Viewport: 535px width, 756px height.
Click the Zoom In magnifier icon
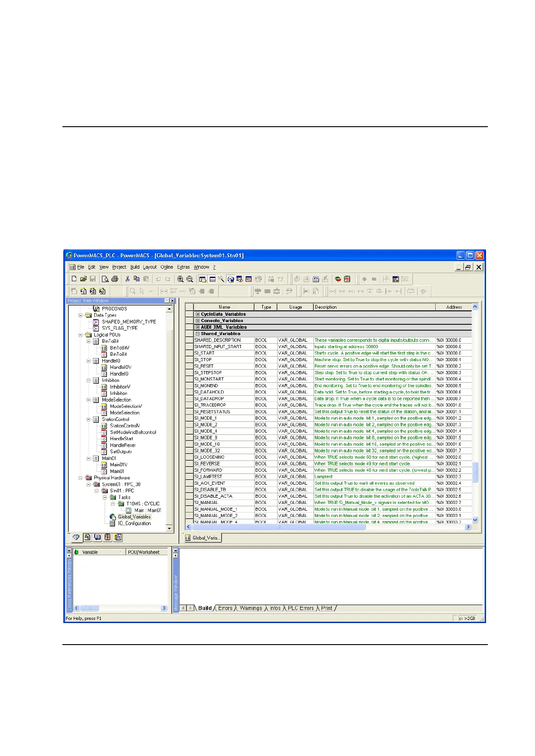click(180, 279)
